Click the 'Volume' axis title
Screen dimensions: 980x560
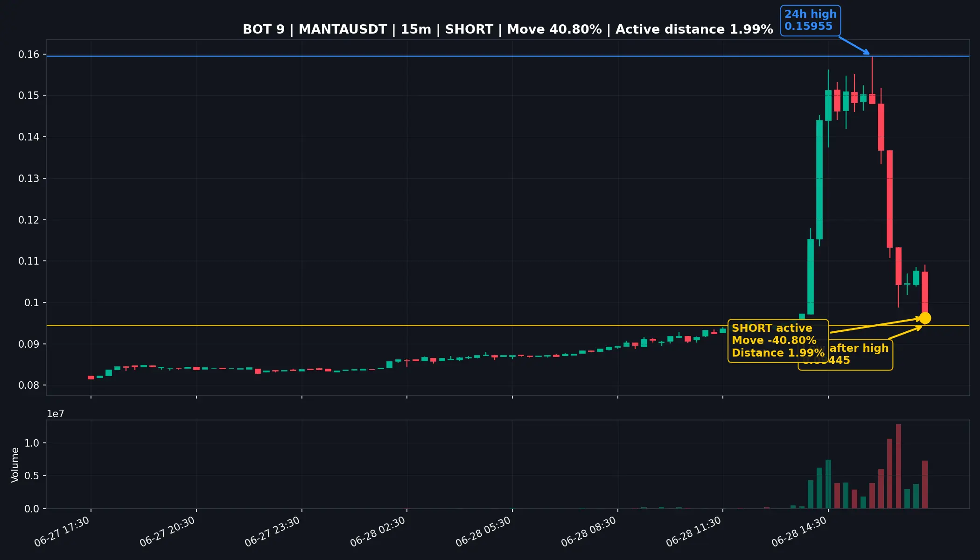point(15,465)
